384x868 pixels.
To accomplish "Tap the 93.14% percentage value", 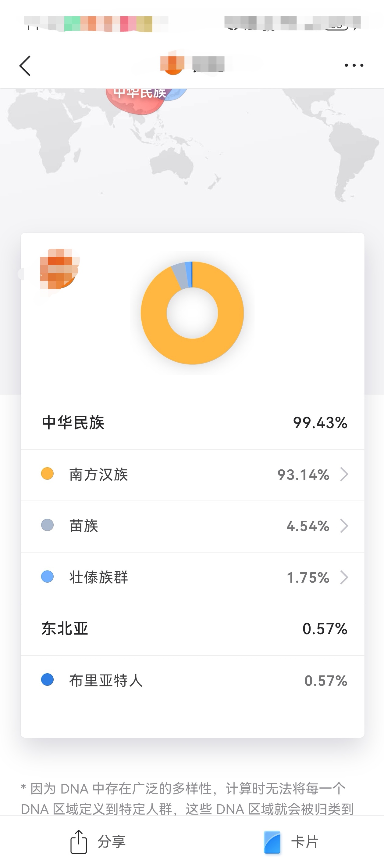I will pyautogui.click(x=303, y=475).
